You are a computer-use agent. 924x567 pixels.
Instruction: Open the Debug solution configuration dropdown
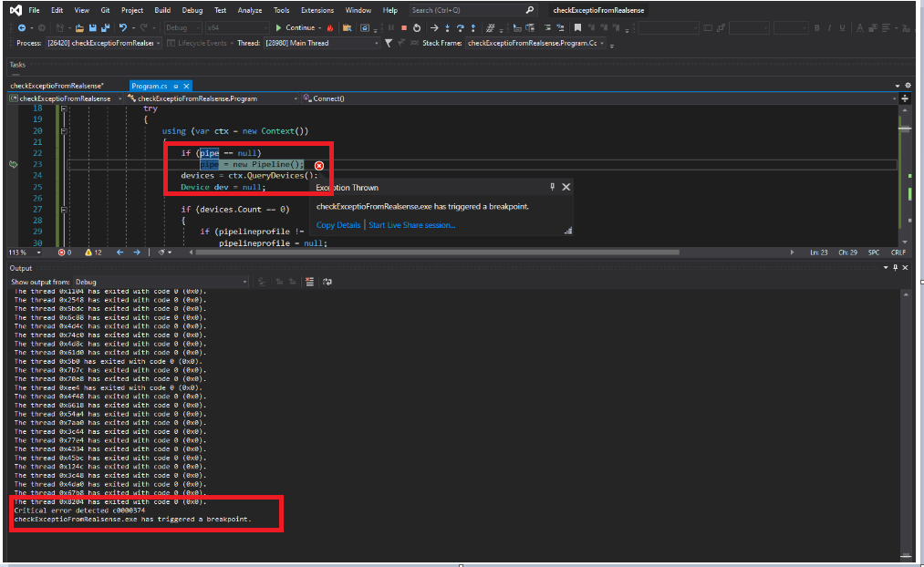199,27
